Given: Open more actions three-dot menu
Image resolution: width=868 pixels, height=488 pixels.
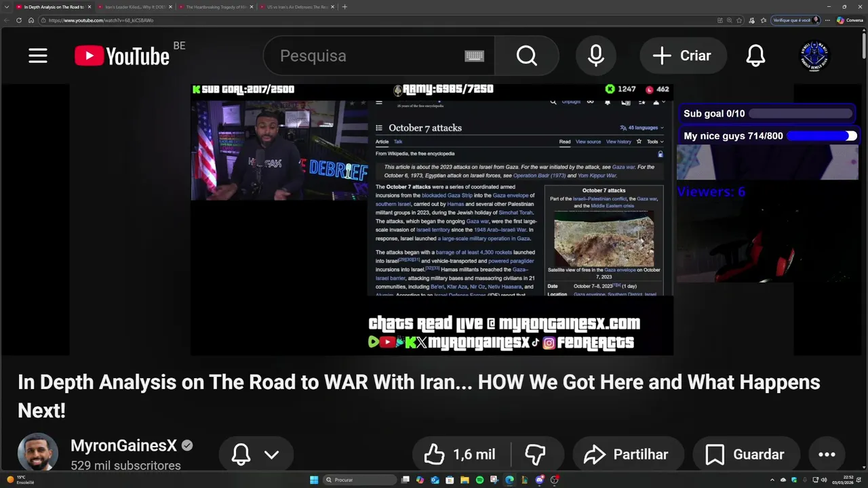Looking at the screenshot, I should tap(827, 454).
